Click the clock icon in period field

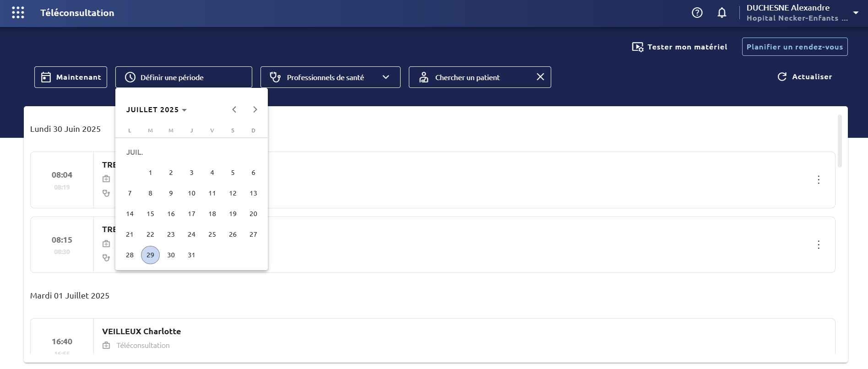pos(130,77)
